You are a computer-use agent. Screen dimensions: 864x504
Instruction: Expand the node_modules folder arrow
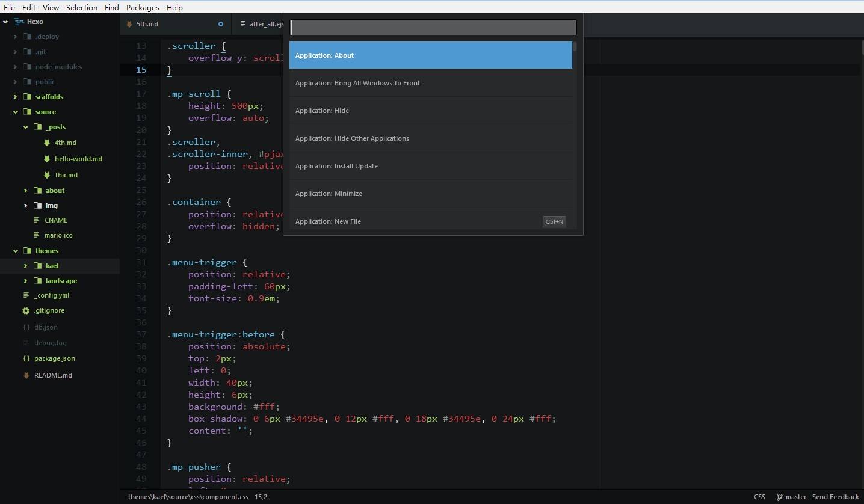point(16,67)
